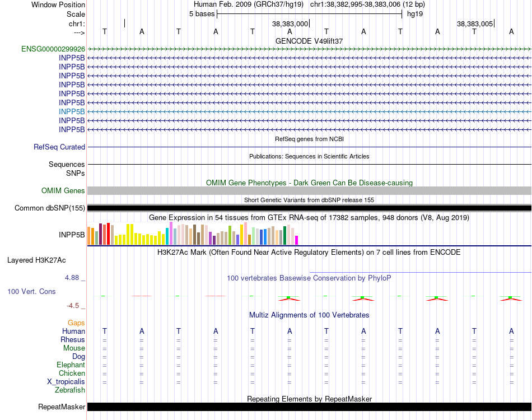
Task: Click the ---> sequence direction arrow label
Action: coord(79,32)
